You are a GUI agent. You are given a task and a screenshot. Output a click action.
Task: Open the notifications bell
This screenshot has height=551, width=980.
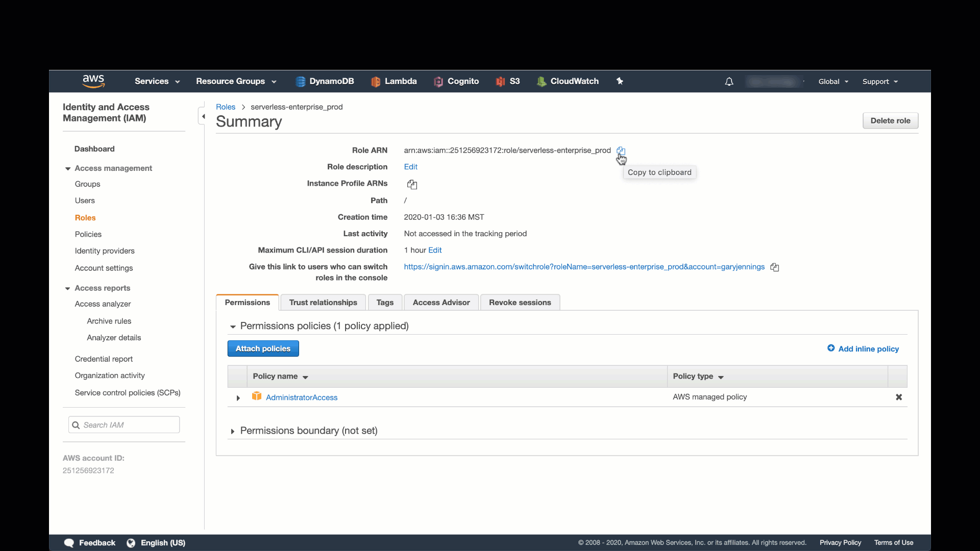[729, 82]
